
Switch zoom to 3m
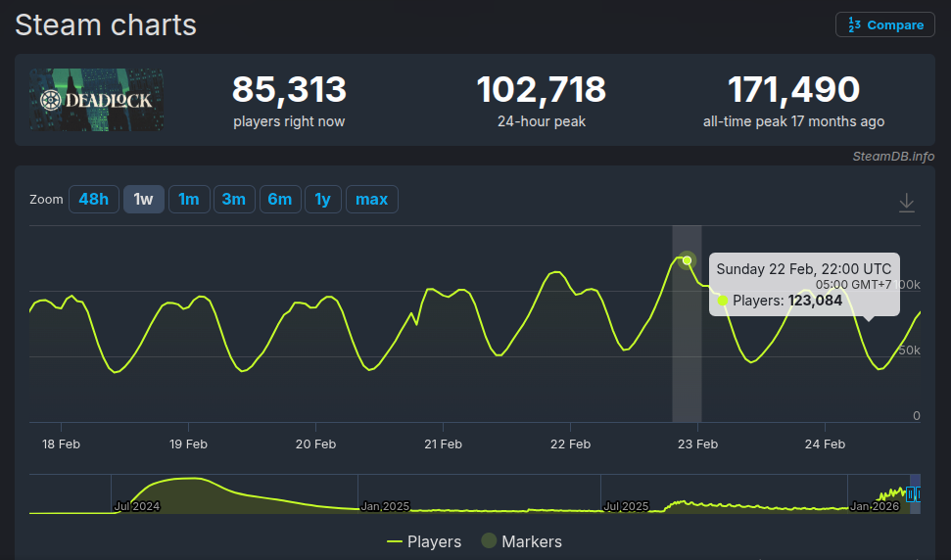pos(234,200)
